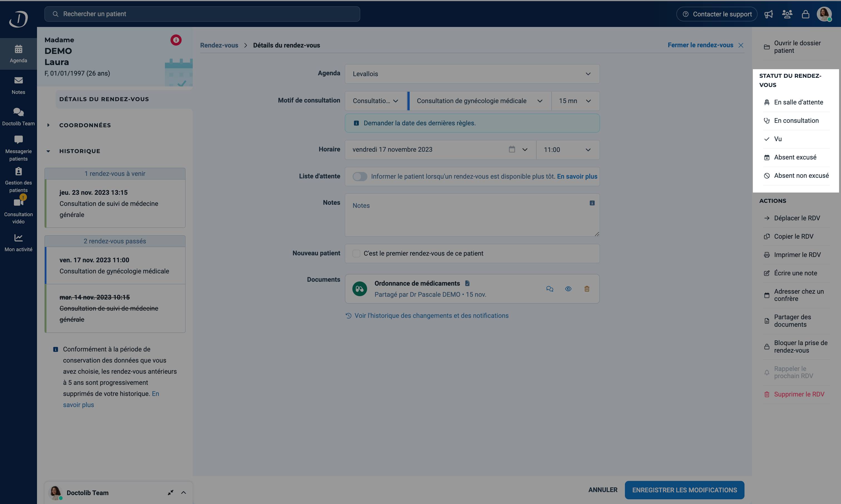Set status to En salle d'attente

tap(797, 102)
